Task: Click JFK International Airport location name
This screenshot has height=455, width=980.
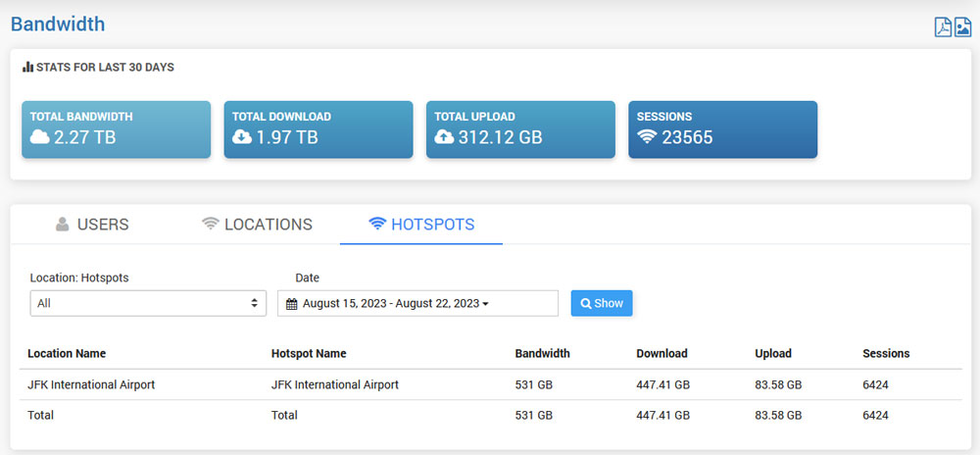Action: tap(91, 384)
